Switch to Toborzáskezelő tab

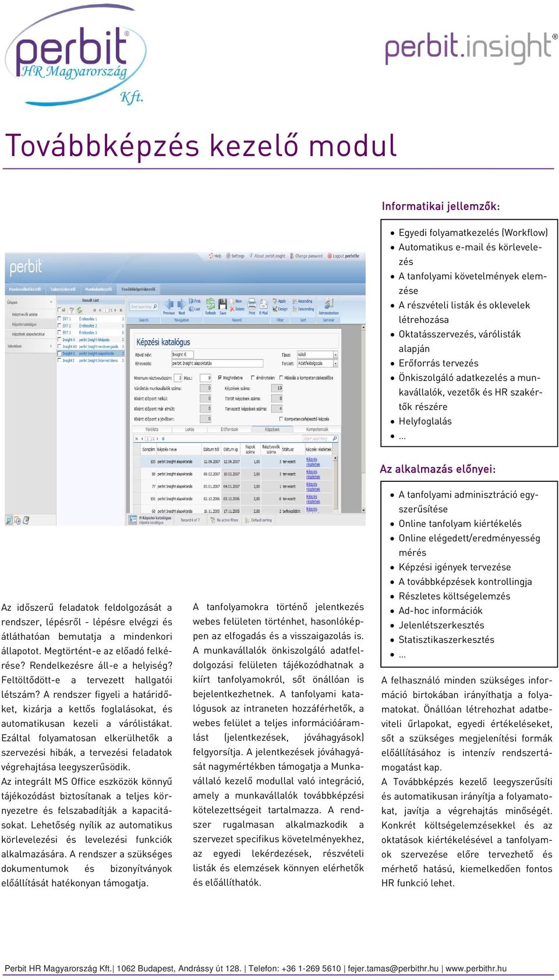point(62,289)
